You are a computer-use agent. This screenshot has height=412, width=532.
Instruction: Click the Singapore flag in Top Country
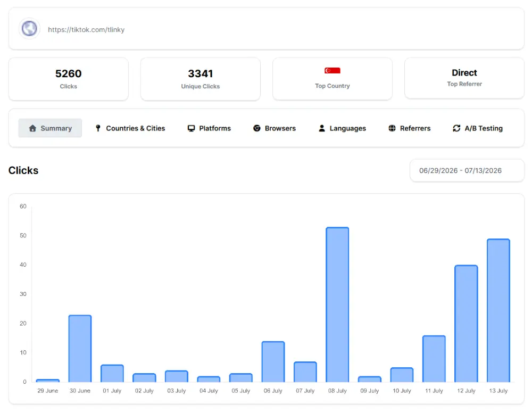coord(332,71)
